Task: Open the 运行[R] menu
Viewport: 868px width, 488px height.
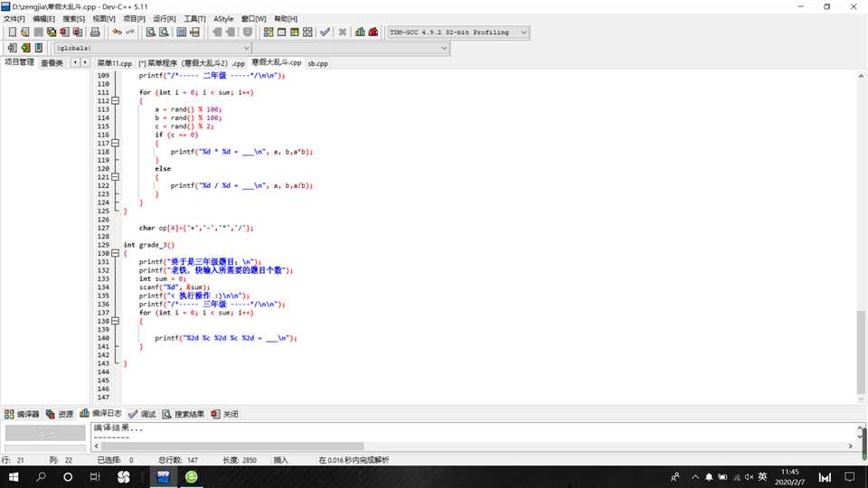Action: click(165, 19)
